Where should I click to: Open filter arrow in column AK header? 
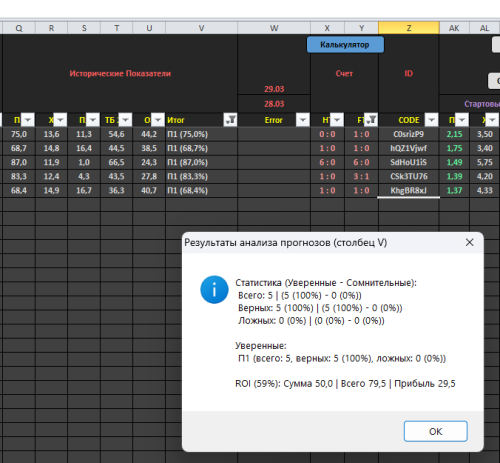point(462,120)
